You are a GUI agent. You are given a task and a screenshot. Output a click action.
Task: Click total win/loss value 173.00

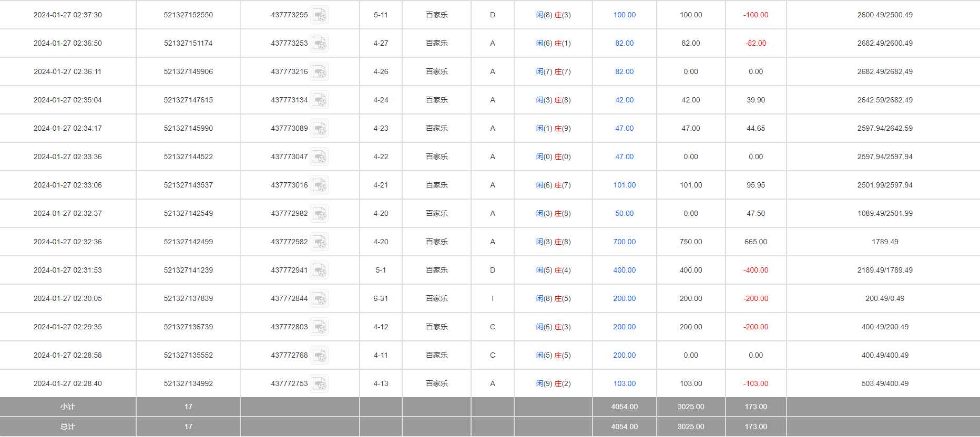(756, 426)
